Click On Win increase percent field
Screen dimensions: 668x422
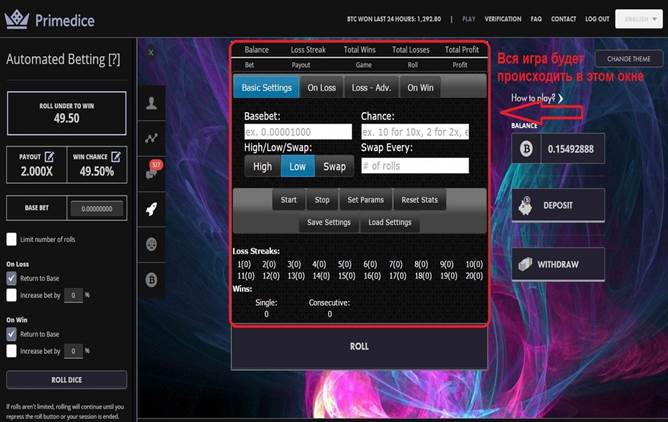coord(73,350)
